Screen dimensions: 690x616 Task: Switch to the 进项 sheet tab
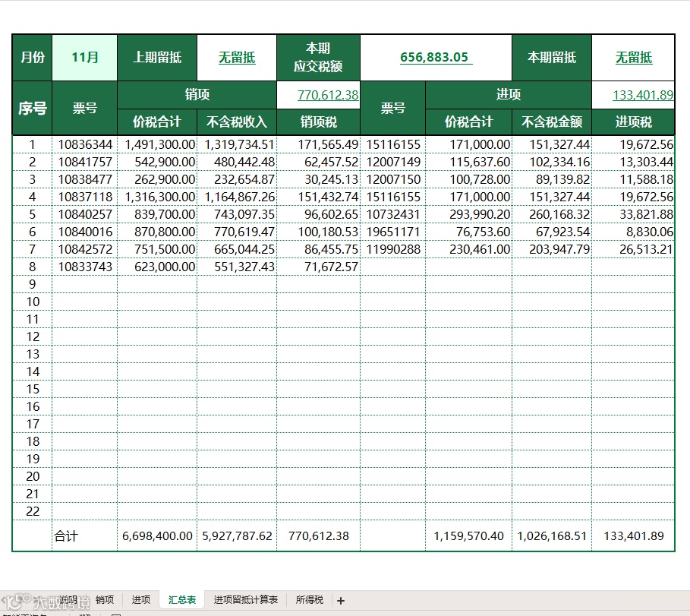tap(141, 600)
